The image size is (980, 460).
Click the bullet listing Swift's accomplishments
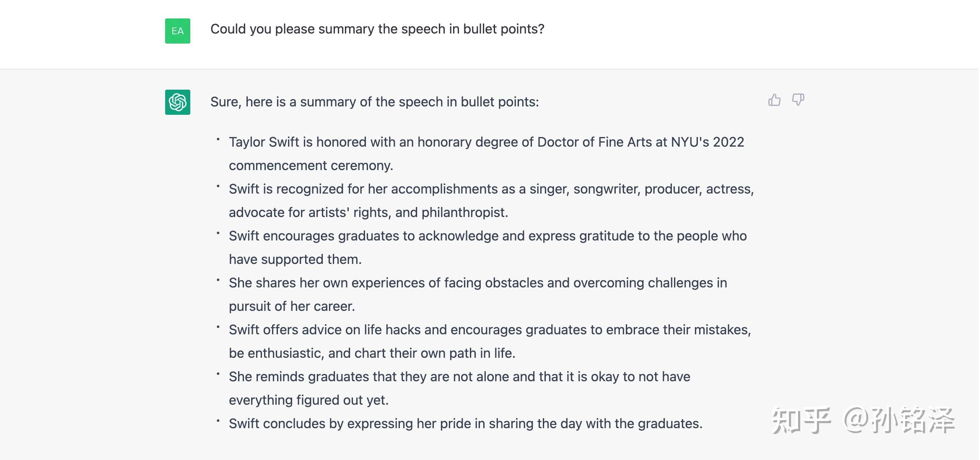[491, 201]
